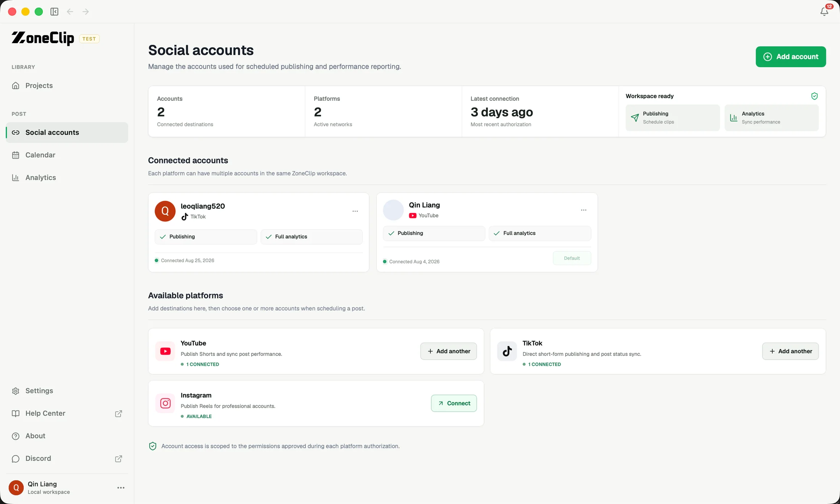The width and height of the screenshot is (840, 504).
Task: Add another YouTube account
Action: point(449,351)
